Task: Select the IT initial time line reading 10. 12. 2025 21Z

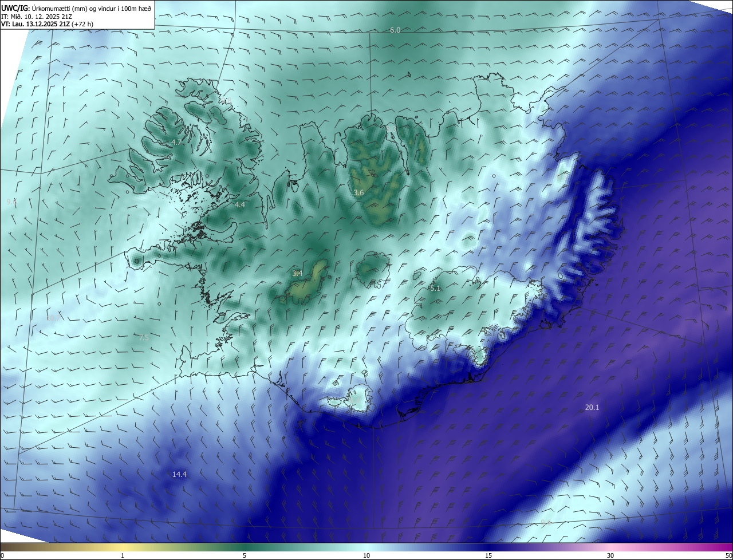Action: pos(37,16)
